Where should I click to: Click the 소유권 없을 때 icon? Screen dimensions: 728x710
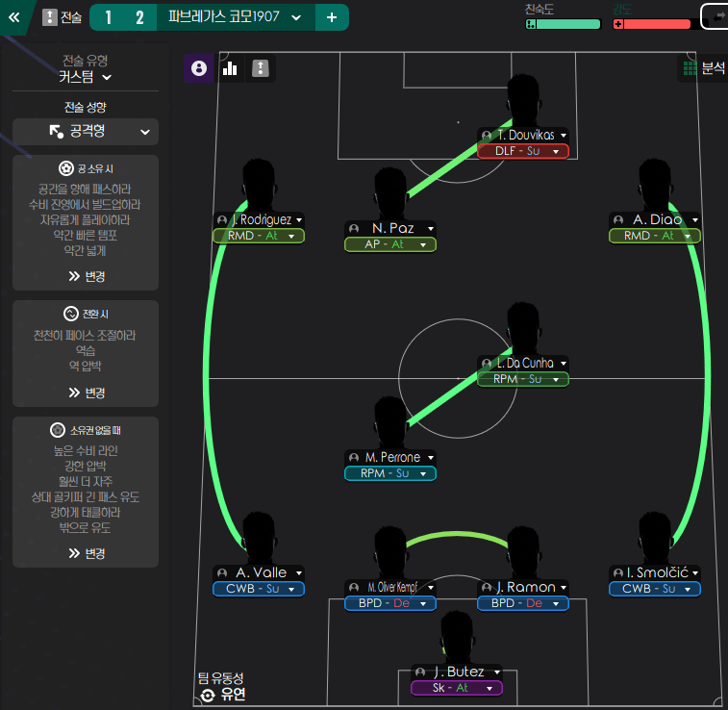click(x=58, y=430)
